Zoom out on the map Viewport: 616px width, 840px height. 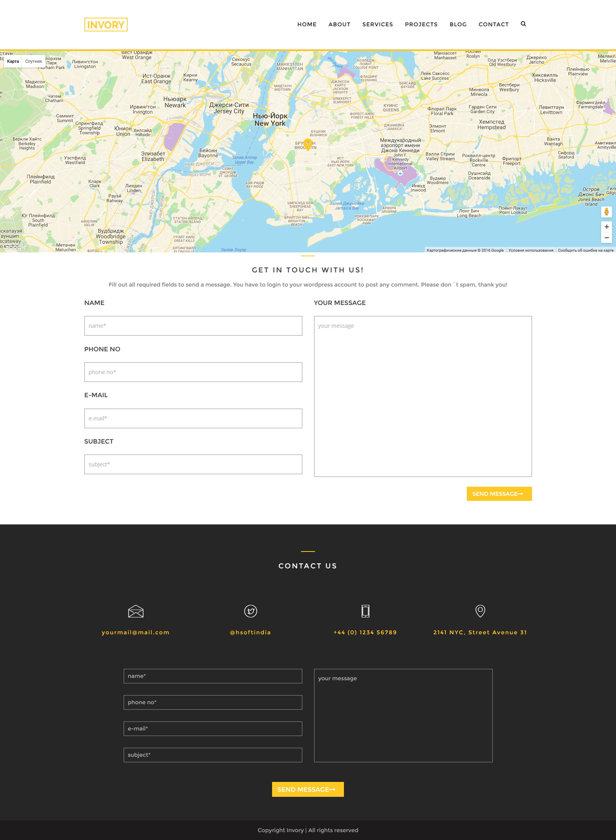pos(607,238)
